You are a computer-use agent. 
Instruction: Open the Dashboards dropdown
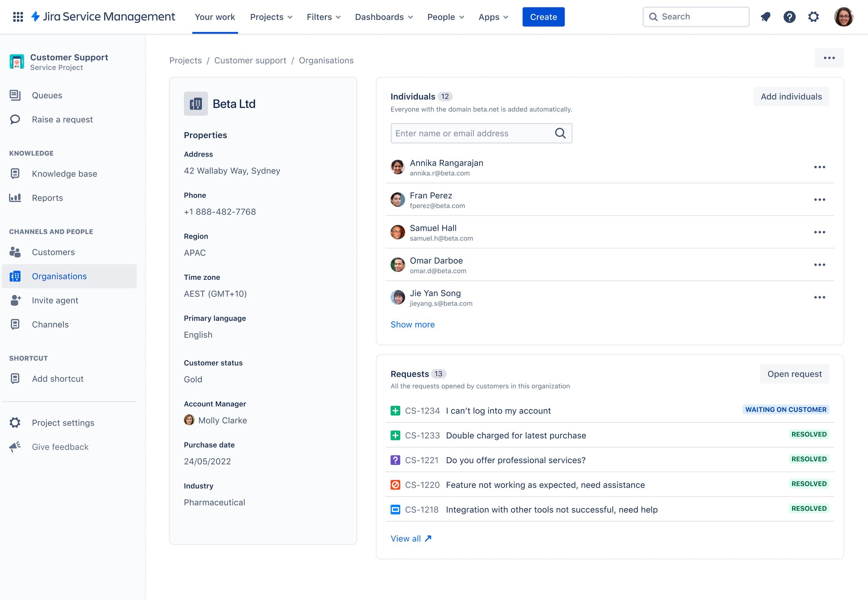tap(384, 17)
